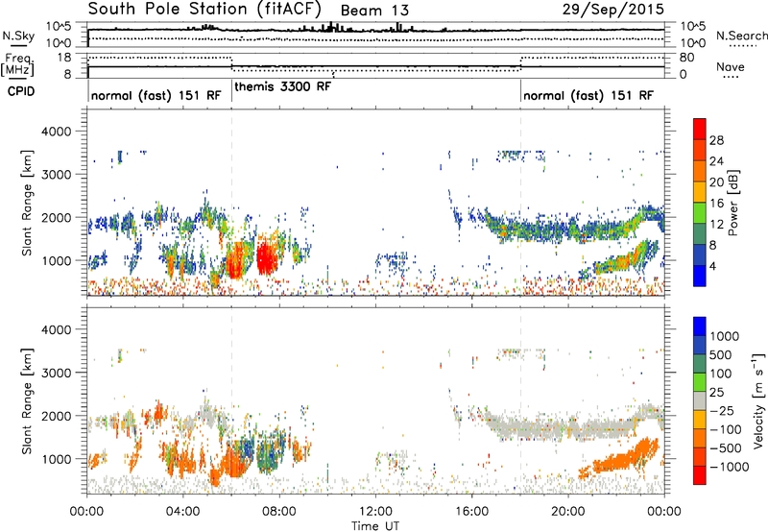Image resolution: width=768 pixels, height=532 pixels.
Task: Click the title South Pole Station (fitACF)
Action: point(204,9)
